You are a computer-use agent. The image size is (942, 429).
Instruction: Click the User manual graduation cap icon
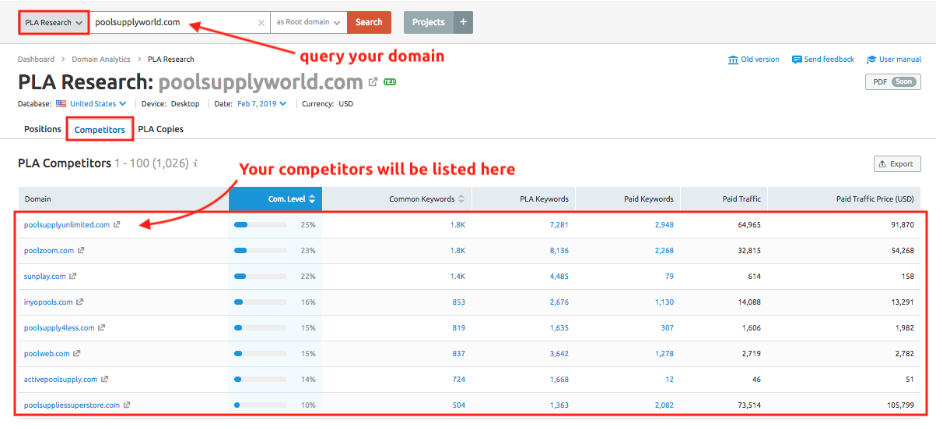pyautogui.click(x=872, y=59)
